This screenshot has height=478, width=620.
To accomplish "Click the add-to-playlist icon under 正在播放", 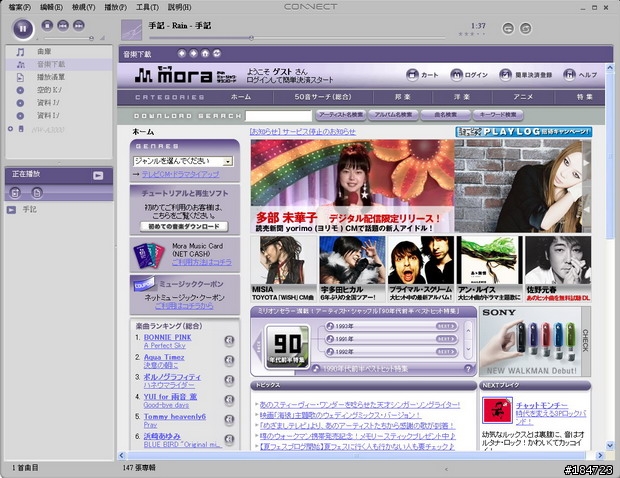I will click(15, 193).
